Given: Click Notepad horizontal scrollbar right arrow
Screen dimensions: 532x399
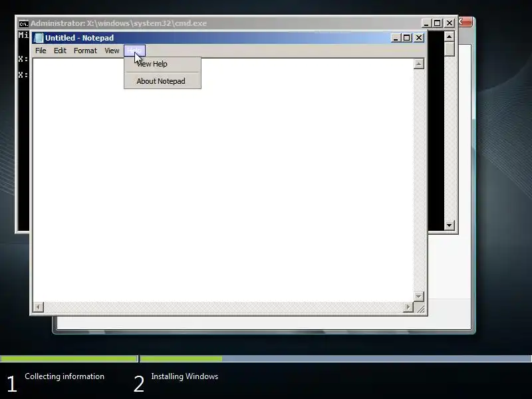Looking at the screenshot, I should (408, 307).
